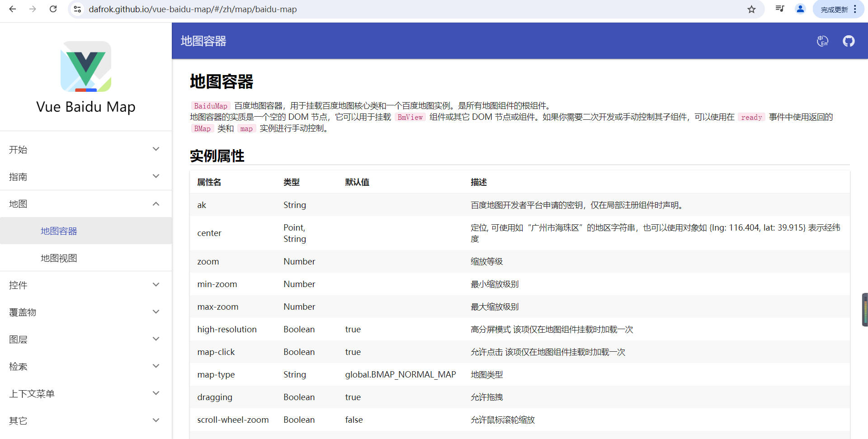Expand the 检索 sidebar section
This screenshot has height=439, width=868.
coord(86,366)
